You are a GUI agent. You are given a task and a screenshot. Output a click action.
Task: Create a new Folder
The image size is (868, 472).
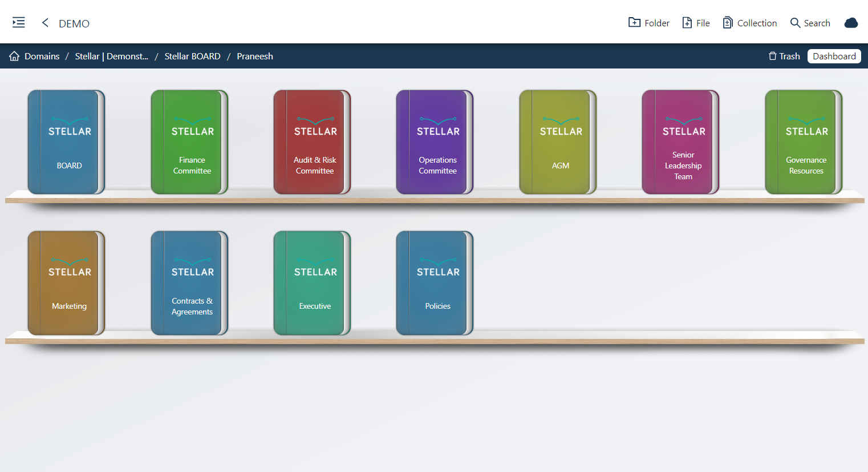pos(648,23)
